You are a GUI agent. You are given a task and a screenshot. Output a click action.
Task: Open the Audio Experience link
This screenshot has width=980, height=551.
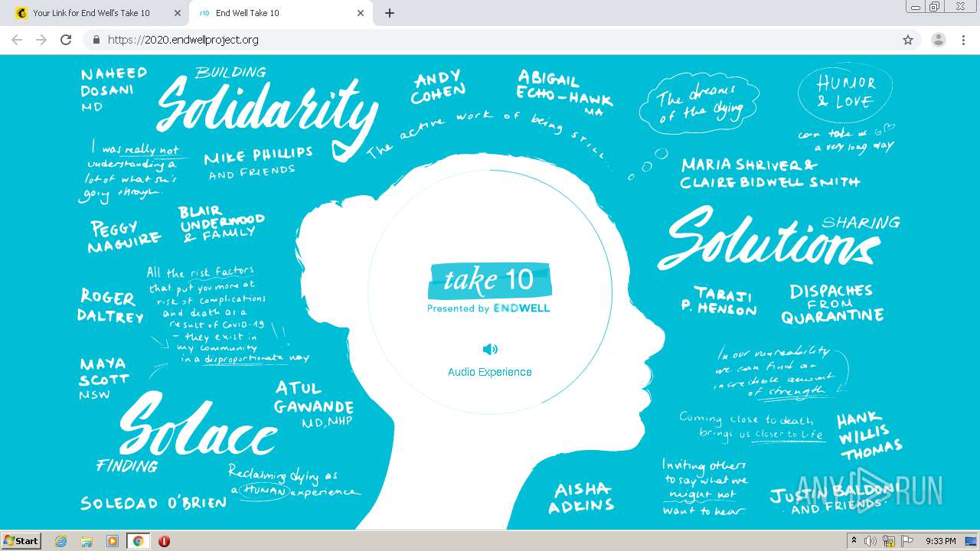pyautogui.click(x=490, y=372)
